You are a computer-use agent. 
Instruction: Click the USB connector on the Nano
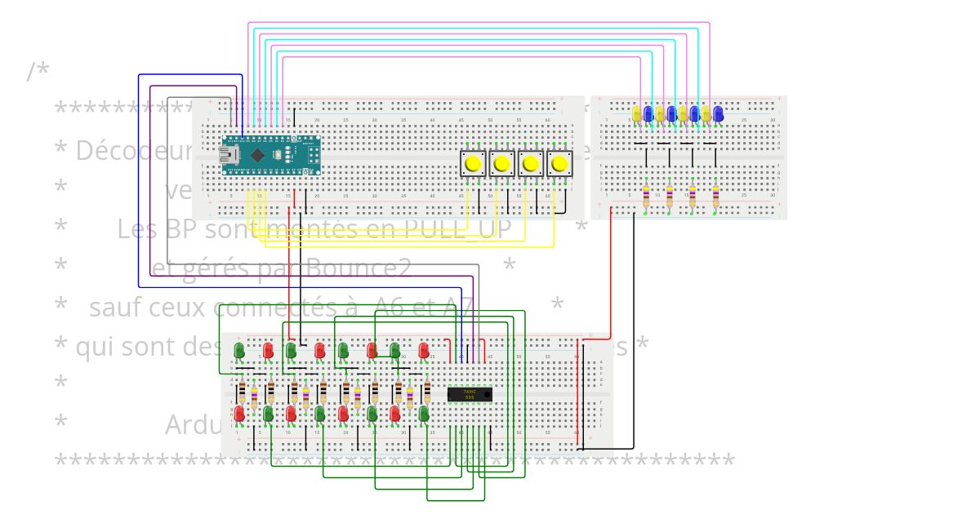229,156
